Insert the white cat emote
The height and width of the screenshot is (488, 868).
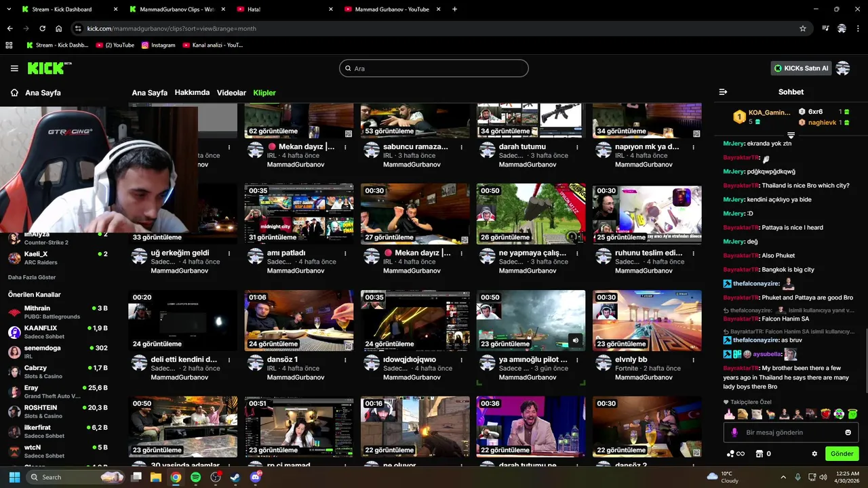click(756, 414)
